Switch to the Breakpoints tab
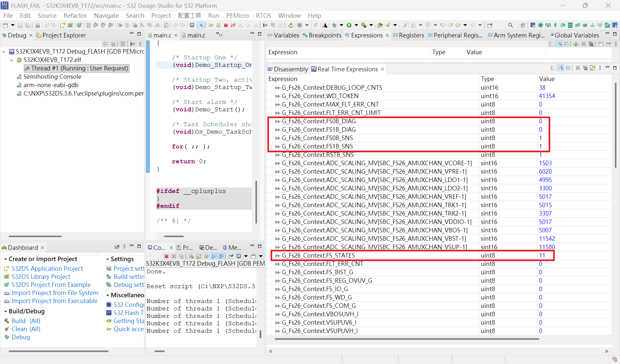The height and width of the screenshot is (364, 620). [322, 35]
